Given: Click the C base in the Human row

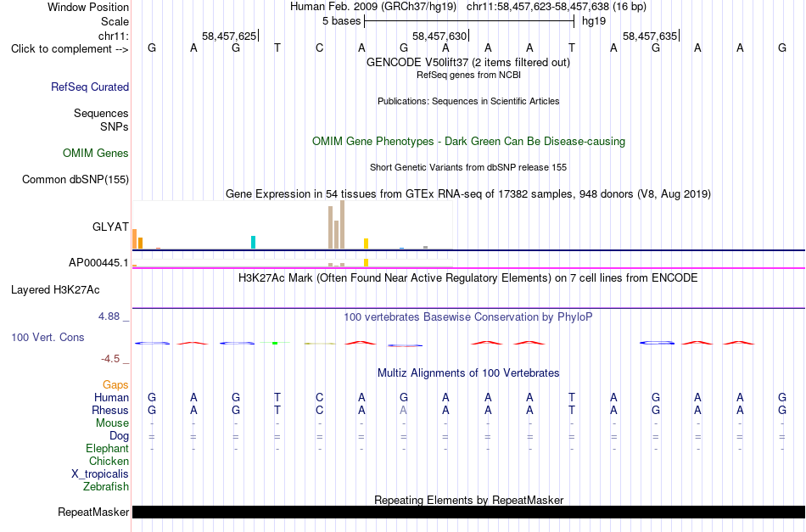Looking at the screenshot, I should point(319,397).
